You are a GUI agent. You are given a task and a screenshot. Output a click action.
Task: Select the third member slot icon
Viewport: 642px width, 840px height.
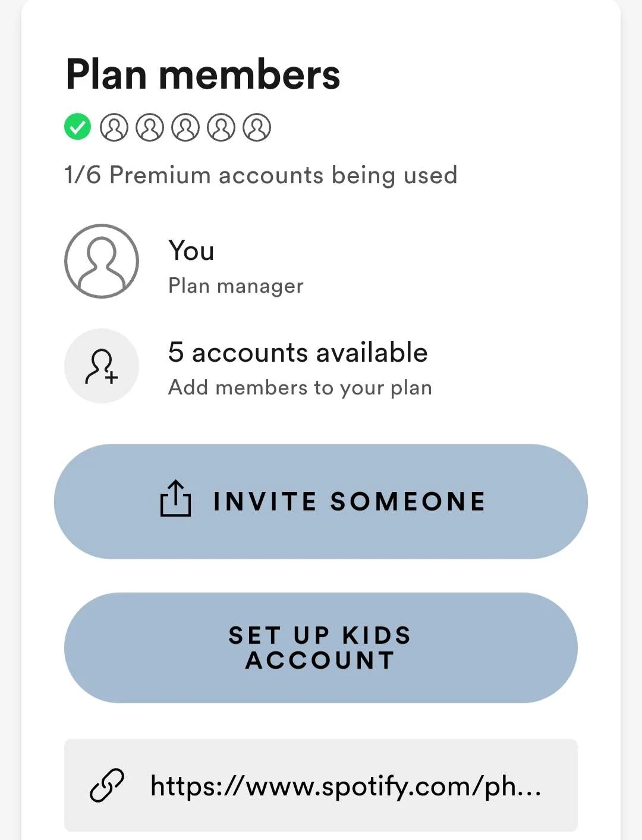(x=150, y=127)
